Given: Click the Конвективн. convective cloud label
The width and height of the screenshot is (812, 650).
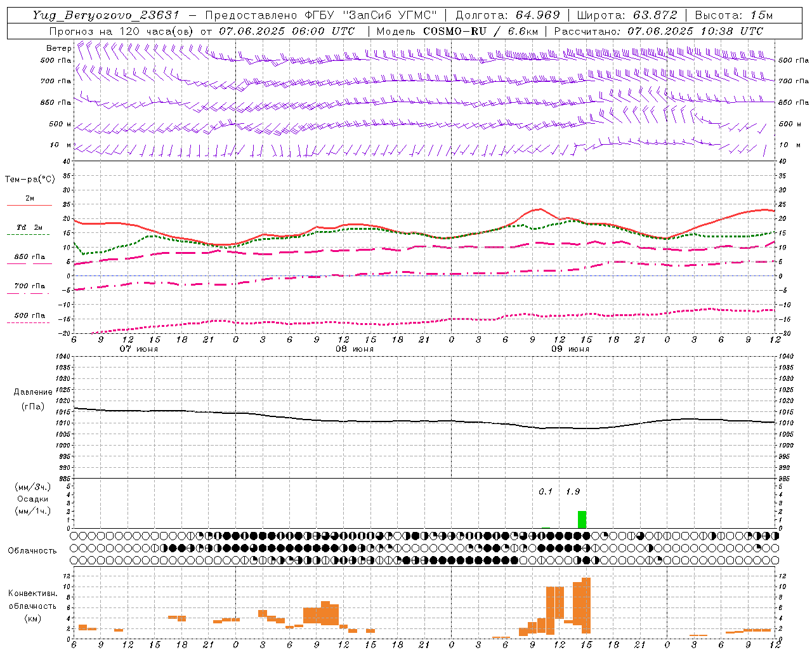Looking at the screenshot, I should (33, 594).
